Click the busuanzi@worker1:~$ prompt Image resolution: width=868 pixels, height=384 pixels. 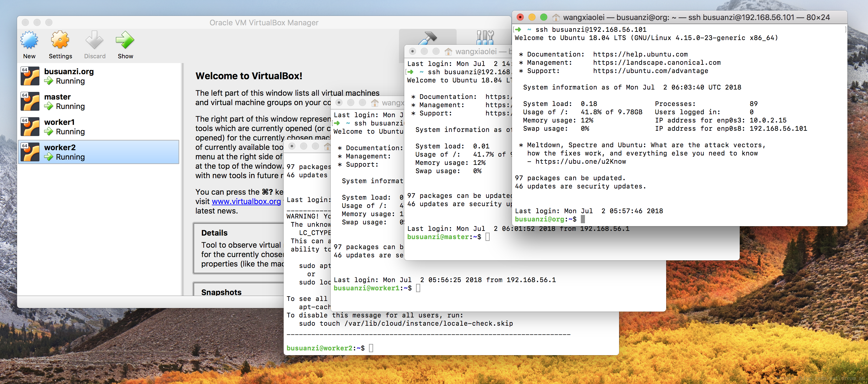[x=373, y=288]
